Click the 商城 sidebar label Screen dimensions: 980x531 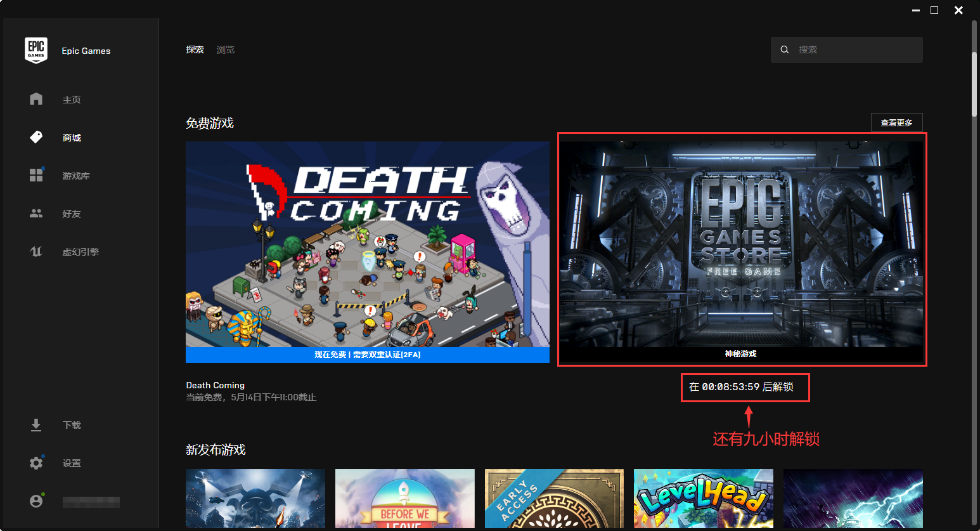pos(72,138)
